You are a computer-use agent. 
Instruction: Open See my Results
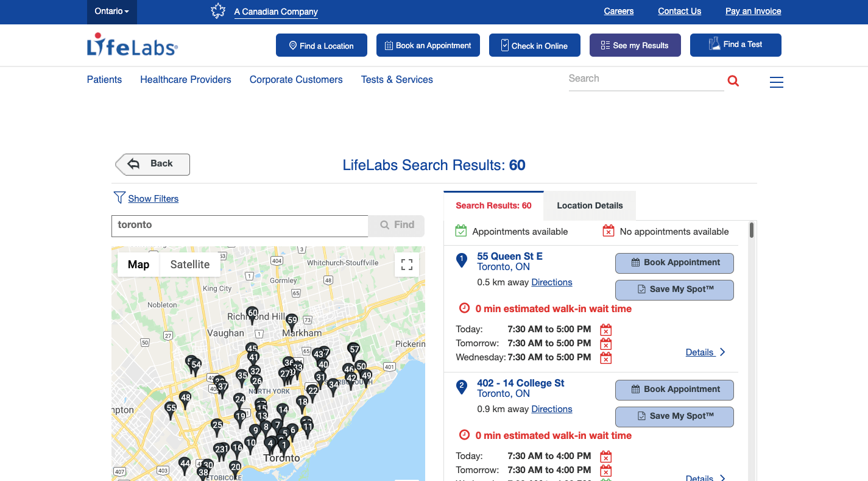pos(635,45)
